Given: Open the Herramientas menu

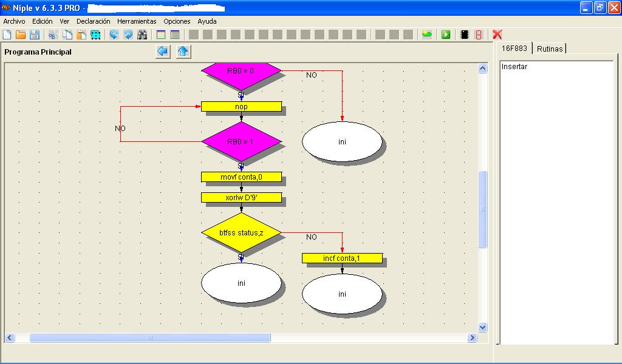Looking at the screenshot, I should pyautogui.click(x=137, y=21).
